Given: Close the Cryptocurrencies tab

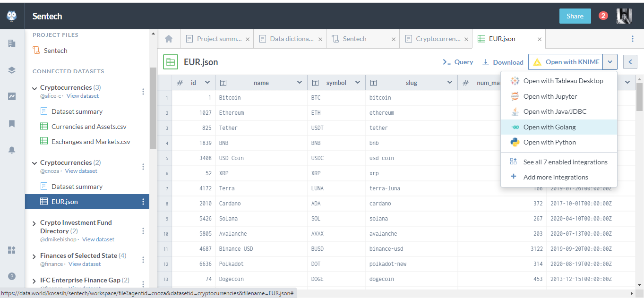Looking at the screenshot, I should coord(466,39).
